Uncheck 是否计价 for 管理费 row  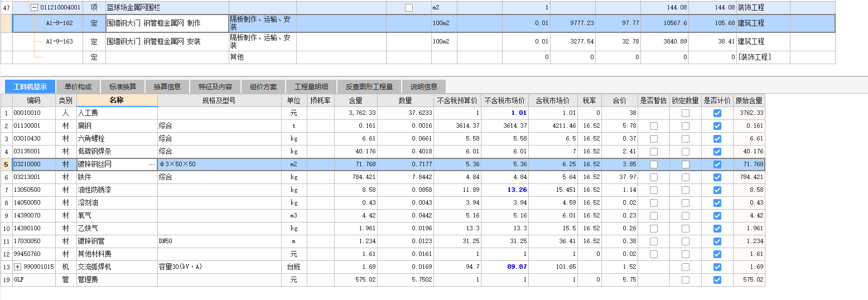[717, 280]
